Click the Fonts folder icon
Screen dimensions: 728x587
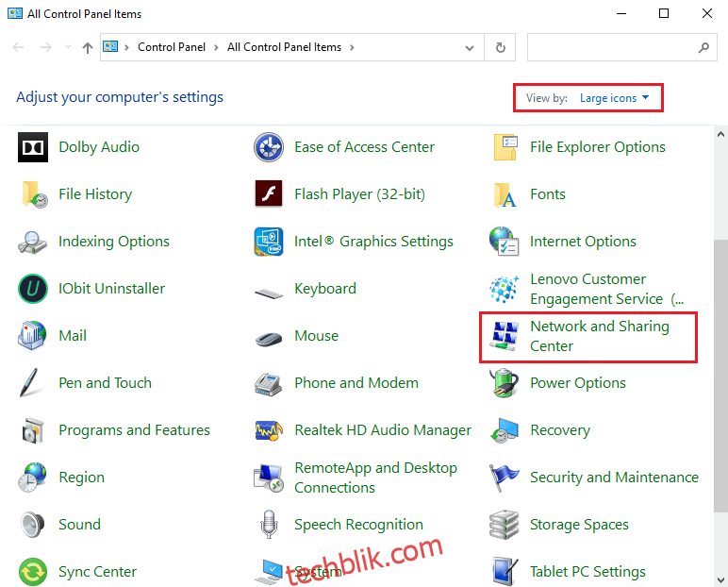click(505, 194)
